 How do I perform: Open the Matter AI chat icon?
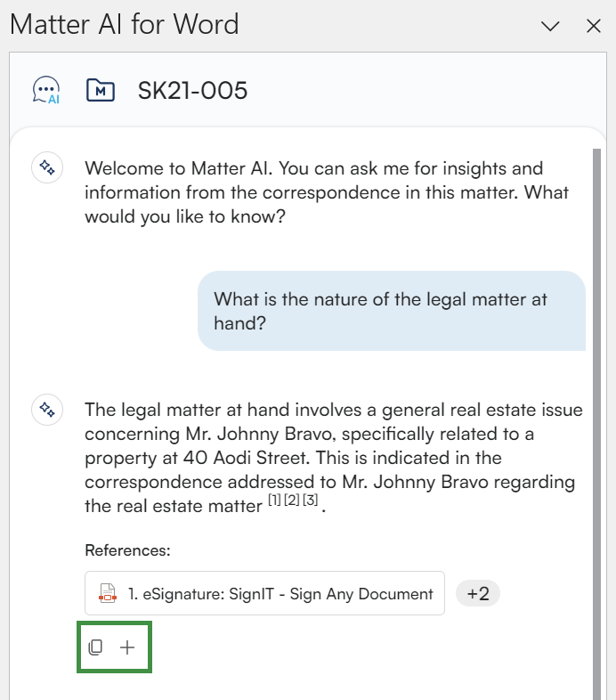[x=46, y=90]
